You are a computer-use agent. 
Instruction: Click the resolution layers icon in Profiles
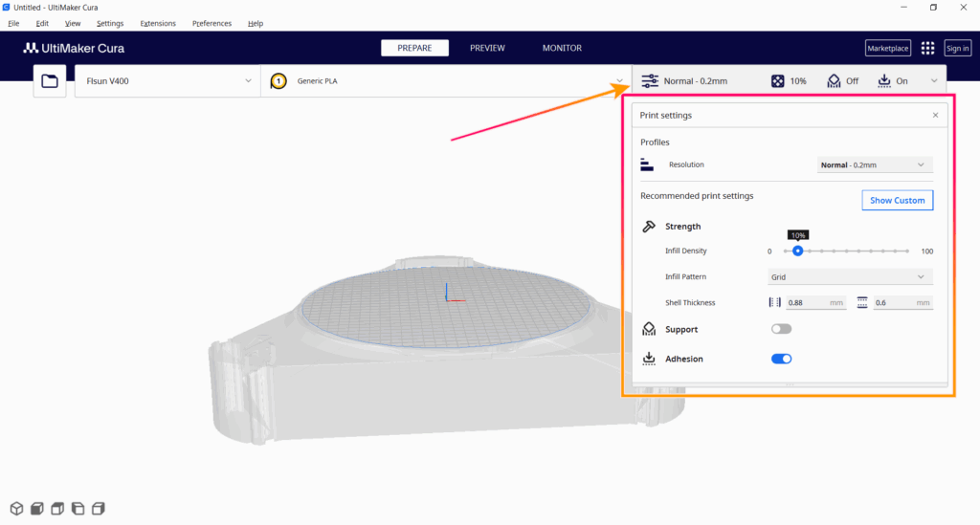[x=647, y=164]
